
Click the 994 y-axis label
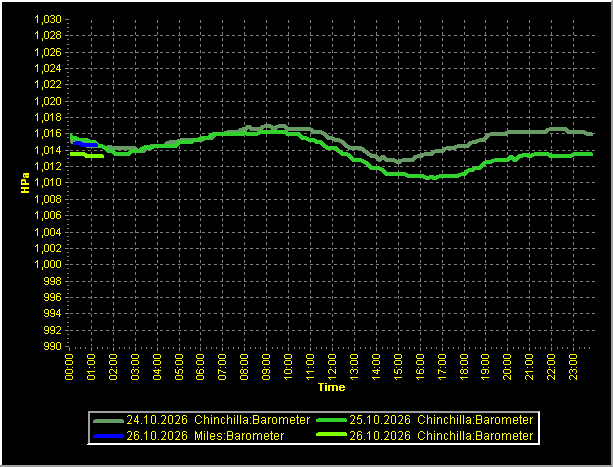tap(54, 313)
